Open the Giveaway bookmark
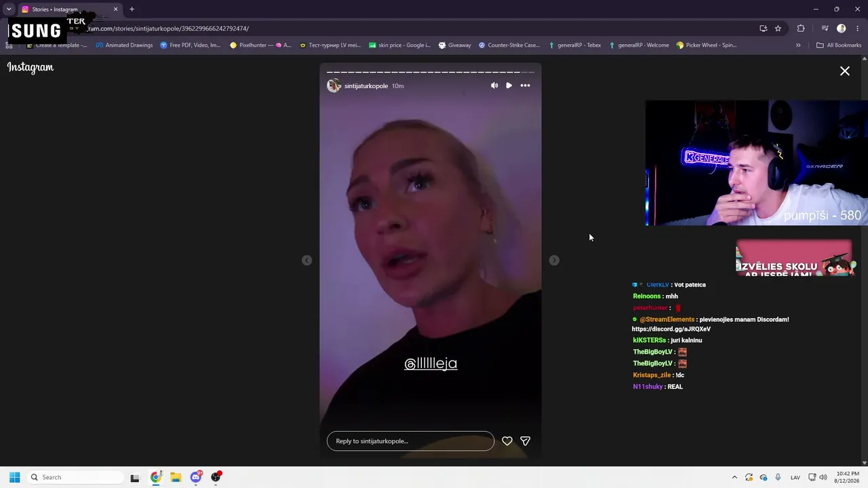Screen dimensions: 868x488 (454, 45)
